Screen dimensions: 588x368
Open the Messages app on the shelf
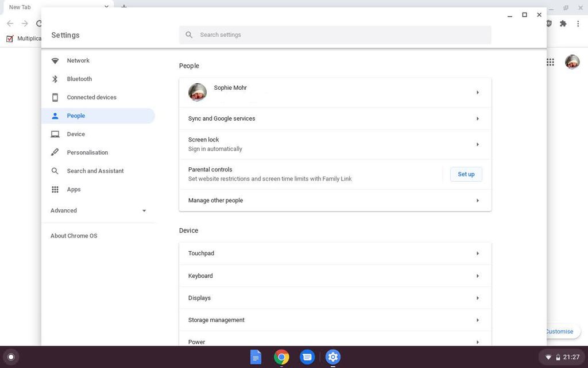(307, 356)
